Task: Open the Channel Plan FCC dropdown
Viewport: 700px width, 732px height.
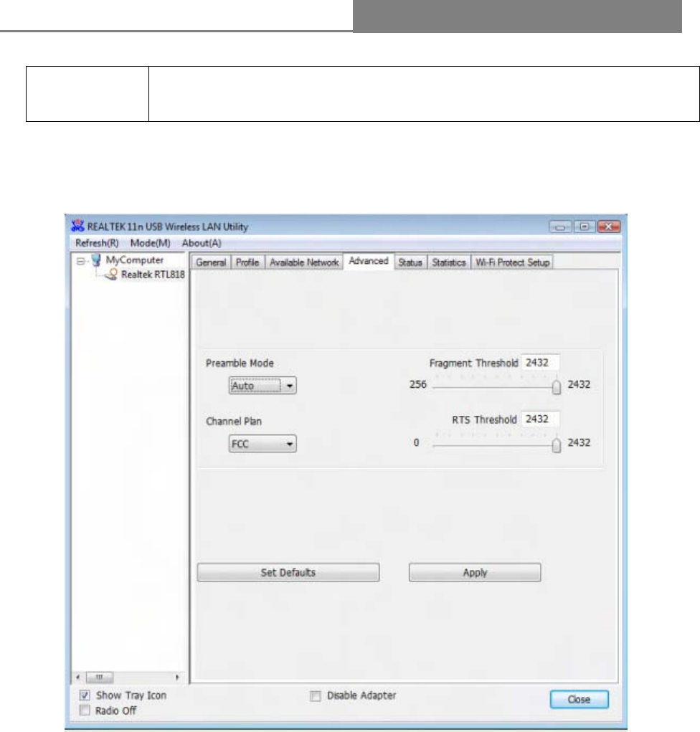Action: click(x=262, y=444)
